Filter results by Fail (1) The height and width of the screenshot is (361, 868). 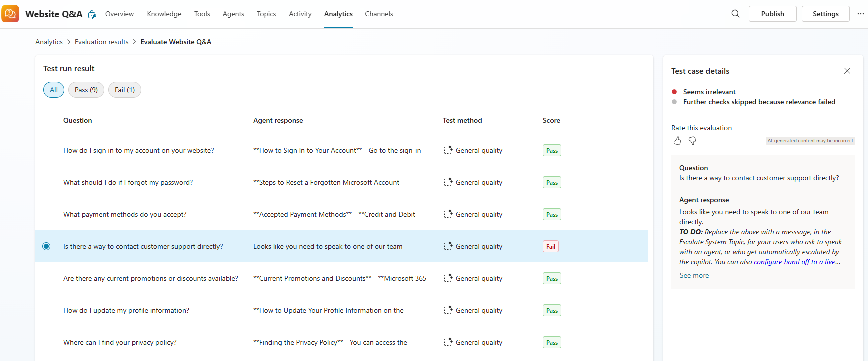pos(125,90)
